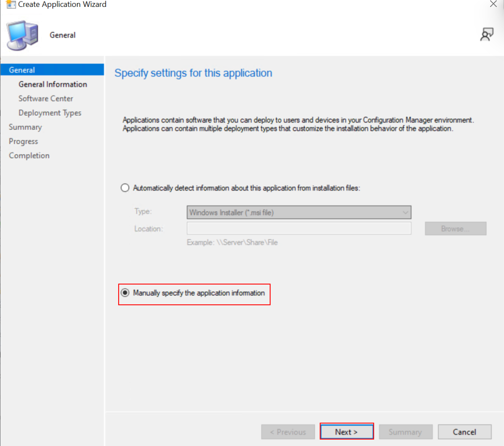Select Completion step in sidebar
The width and height of the screenshot is (504, 446).
(29, 156)
